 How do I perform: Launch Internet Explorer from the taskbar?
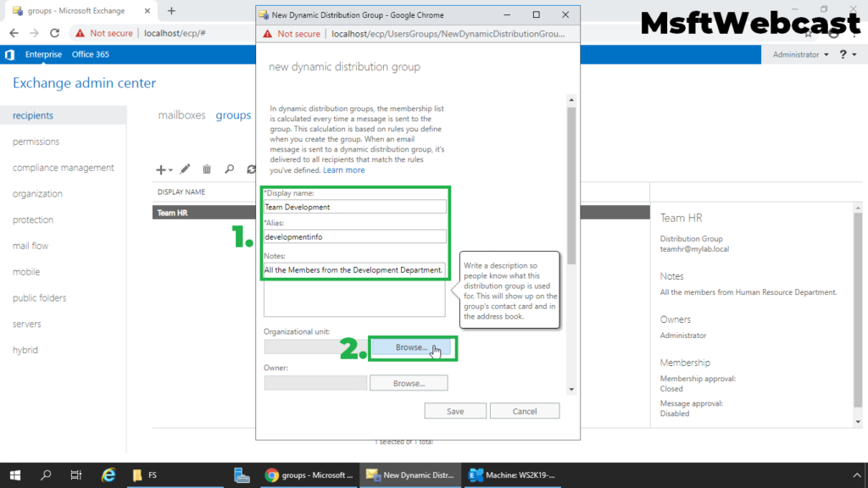click(x=108, y=474)
